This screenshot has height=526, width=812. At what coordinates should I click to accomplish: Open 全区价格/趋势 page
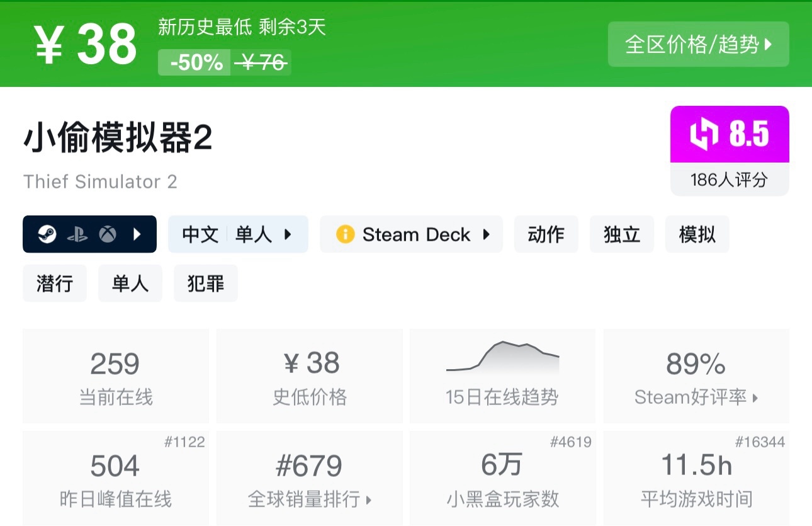[697, 44]
